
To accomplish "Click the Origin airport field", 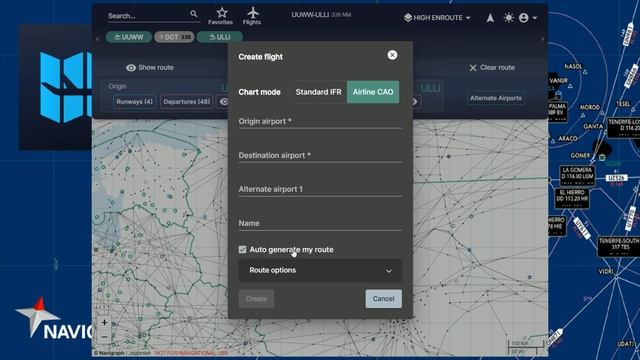I will coord(320,121).
